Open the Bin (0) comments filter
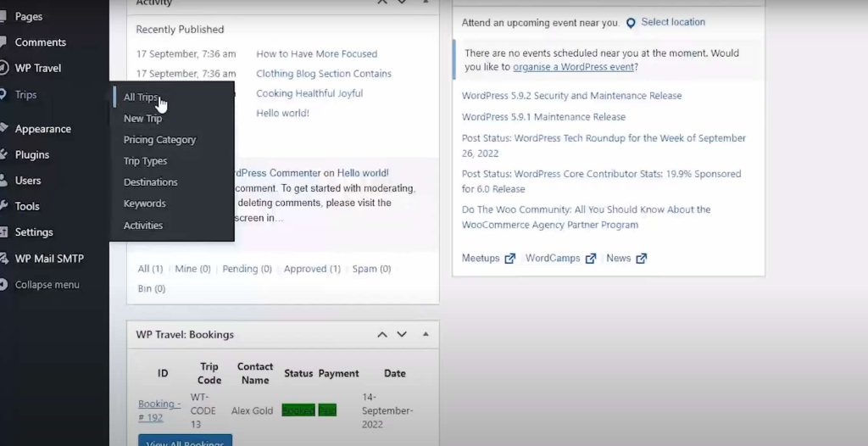This screenshot has width=868, height=446. click(x=152, y=288)
